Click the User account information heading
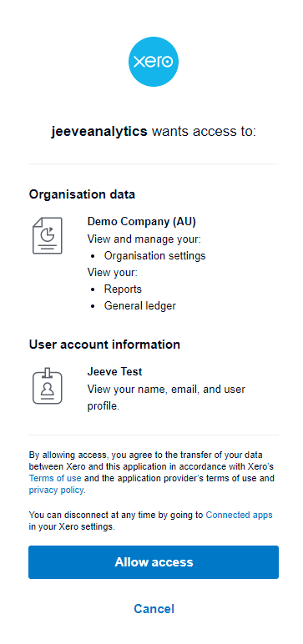Image resolution: width=303 pixels, height=644 pixels. pos(104,345)
